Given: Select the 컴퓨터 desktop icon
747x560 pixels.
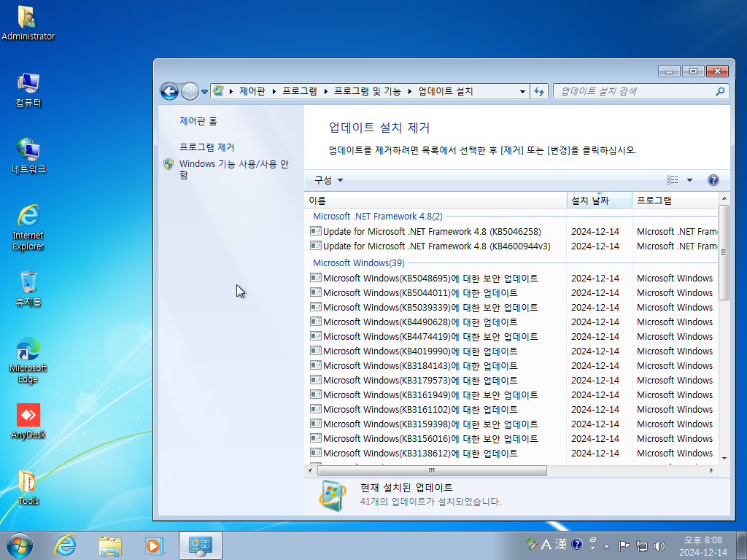Looking at the screenshot, I should coord(28,90).
